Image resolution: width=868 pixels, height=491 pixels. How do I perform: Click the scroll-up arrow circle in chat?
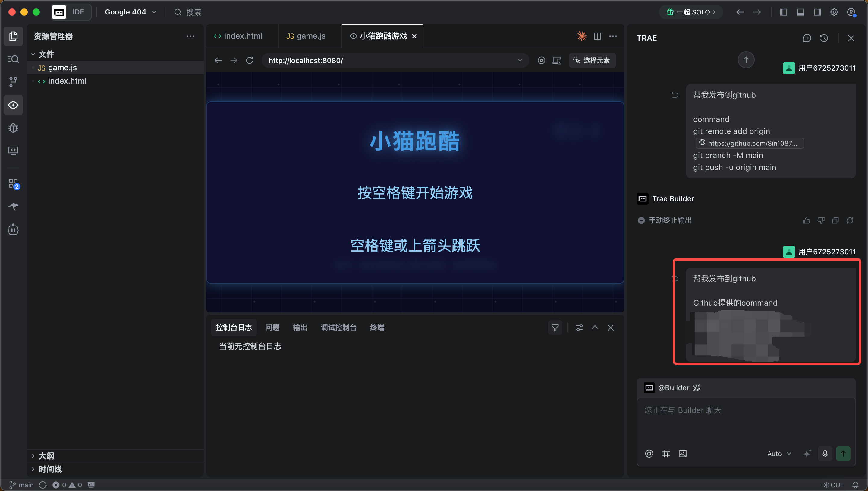click(746, 60)
